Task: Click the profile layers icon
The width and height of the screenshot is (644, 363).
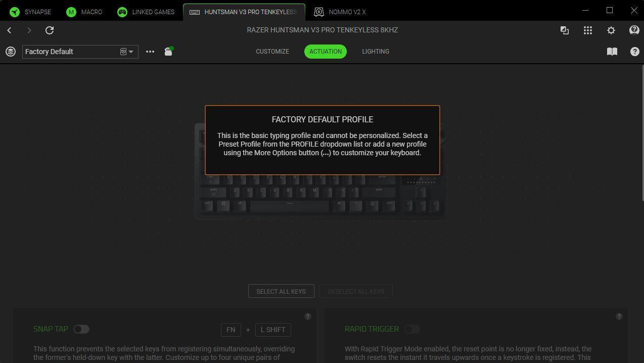Action: [x=11, y=52]
